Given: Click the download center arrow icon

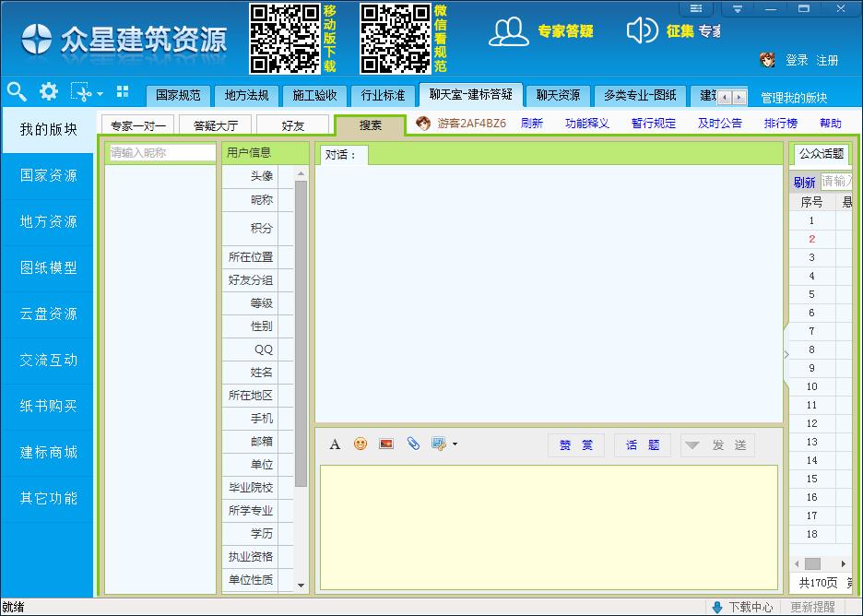Looking at the screenshot, I should [717, 607].
